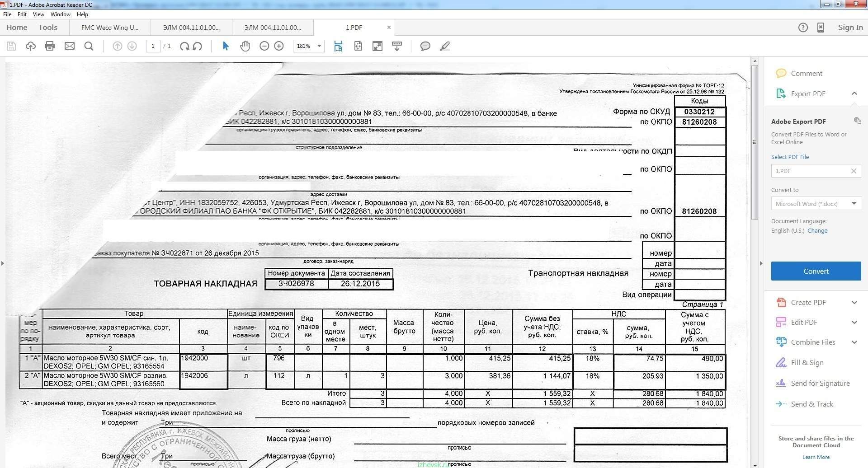Click scroll up arrow of document scrollbar
This screenshot has width=868, height=468.
click(755, 61)
